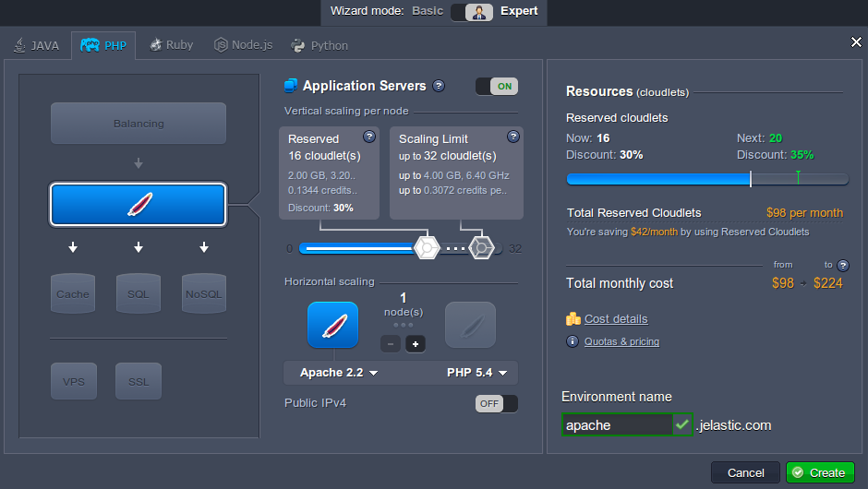
Task: Switch to the Node.js tab
Action: (243, 45)
